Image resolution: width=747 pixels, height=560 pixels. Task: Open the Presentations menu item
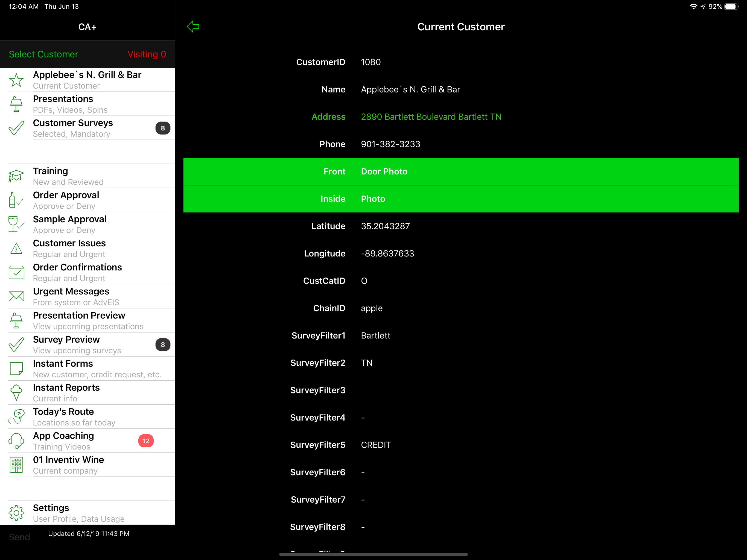click(x=87, y=104)
